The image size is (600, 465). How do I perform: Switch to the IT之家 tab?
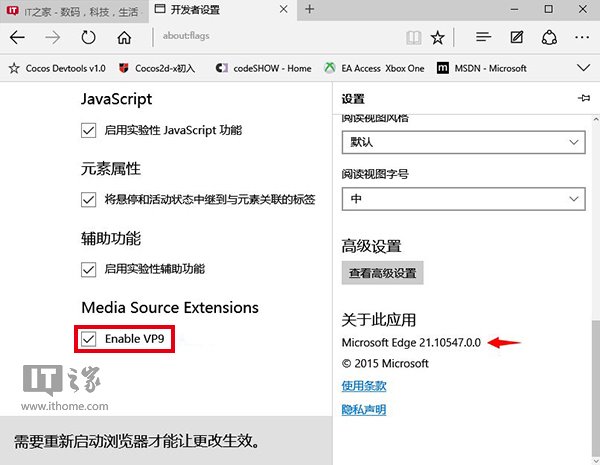[x=74, y=11]
